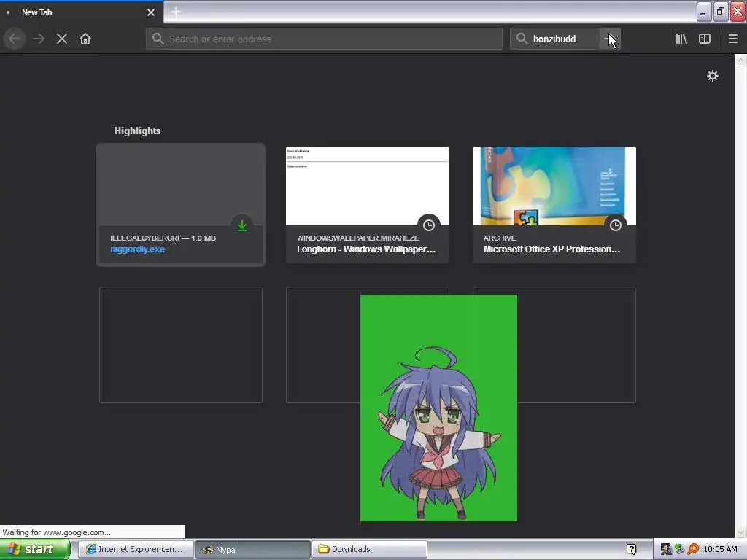The image size is (747, 560).
Task: Click the question mark help tray icon
Action: pos(631,550)
